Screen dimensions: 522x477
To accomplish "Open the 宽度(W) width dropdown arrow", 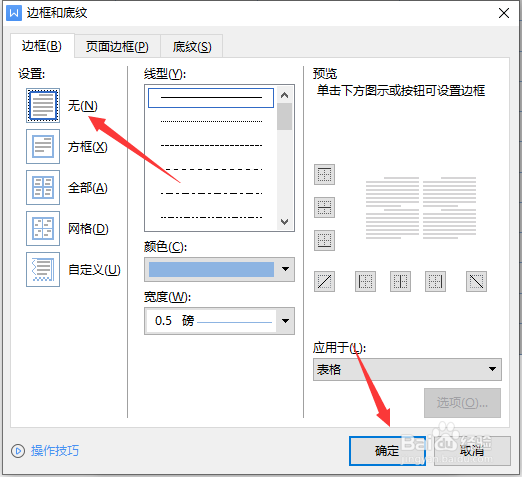I will (x=285, y=321).
